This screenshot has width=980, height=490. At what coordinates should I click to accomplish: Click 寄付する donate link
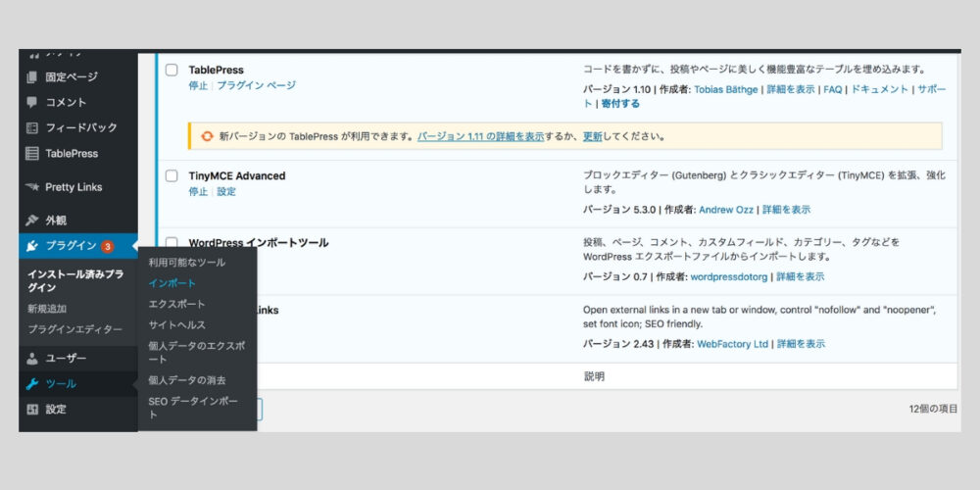620,104
